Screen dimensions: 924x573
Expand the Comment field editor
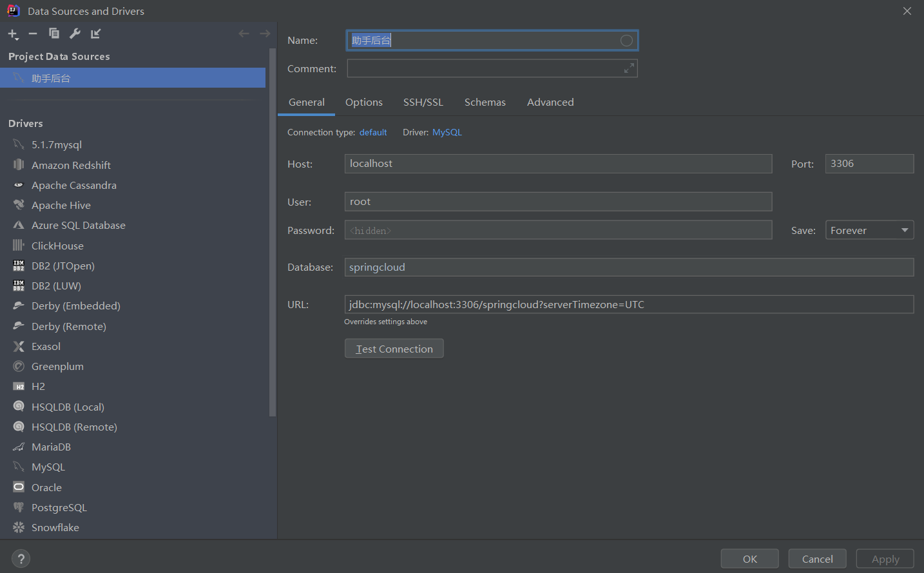(628, 68)
